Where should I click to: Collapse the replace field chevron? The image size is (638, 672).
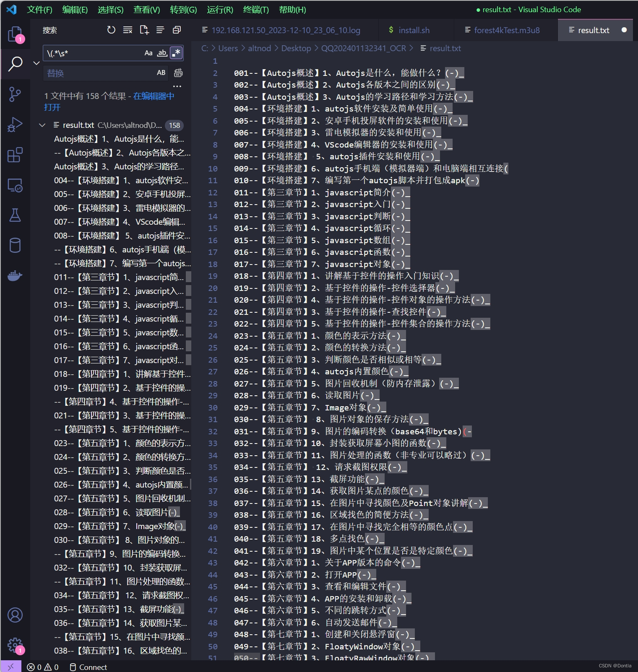(x=36, y=63)
